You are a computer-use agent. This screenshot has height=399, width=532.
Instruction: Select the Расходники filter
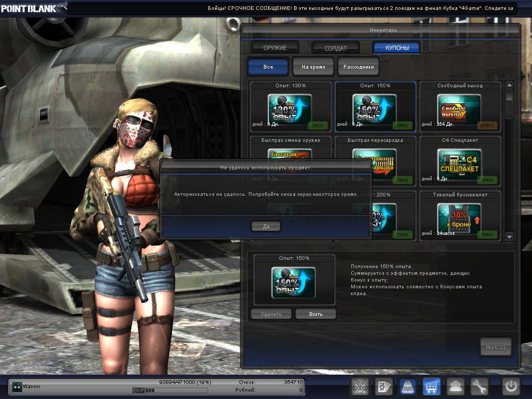(358, 67)
